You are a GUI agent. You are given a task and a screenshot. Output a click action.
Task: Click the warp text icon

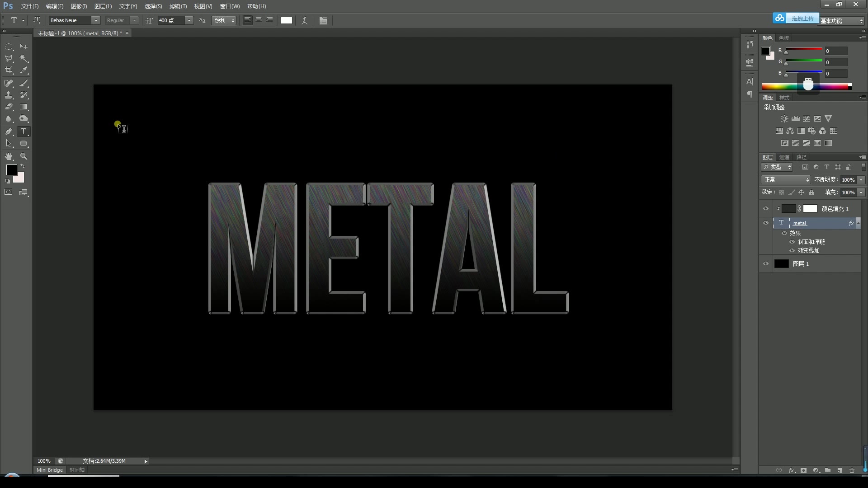pos(305,21)
